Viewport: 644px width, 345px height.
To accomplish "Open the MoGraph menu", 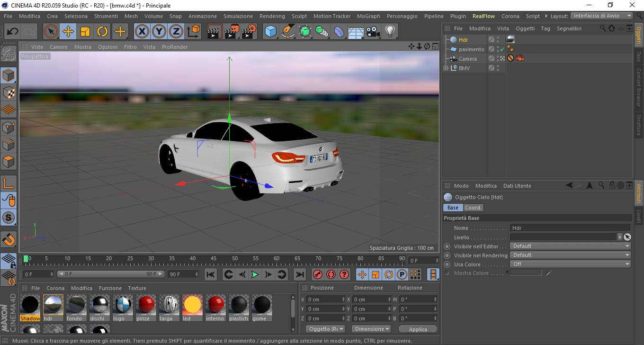I will tap(368, 16).
